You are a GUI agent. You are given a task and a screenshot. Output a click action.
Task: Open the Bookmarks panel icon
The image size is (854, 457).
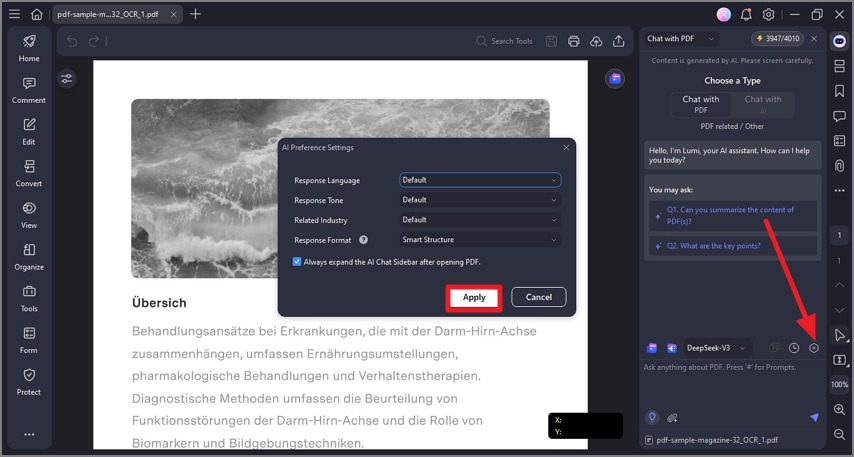[839, 90]
